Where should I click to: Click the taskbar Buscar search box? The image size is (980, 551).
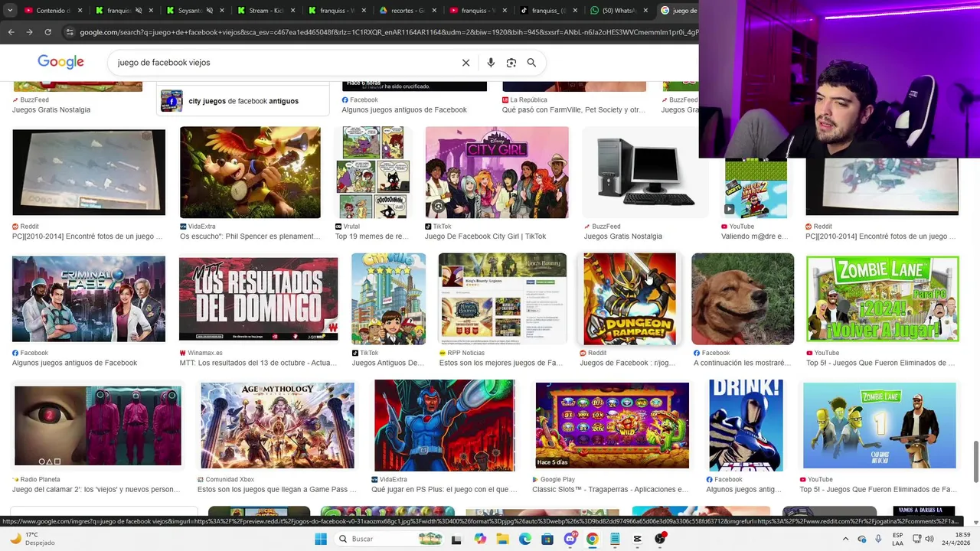pyautogui.click(x=390, y=539)
